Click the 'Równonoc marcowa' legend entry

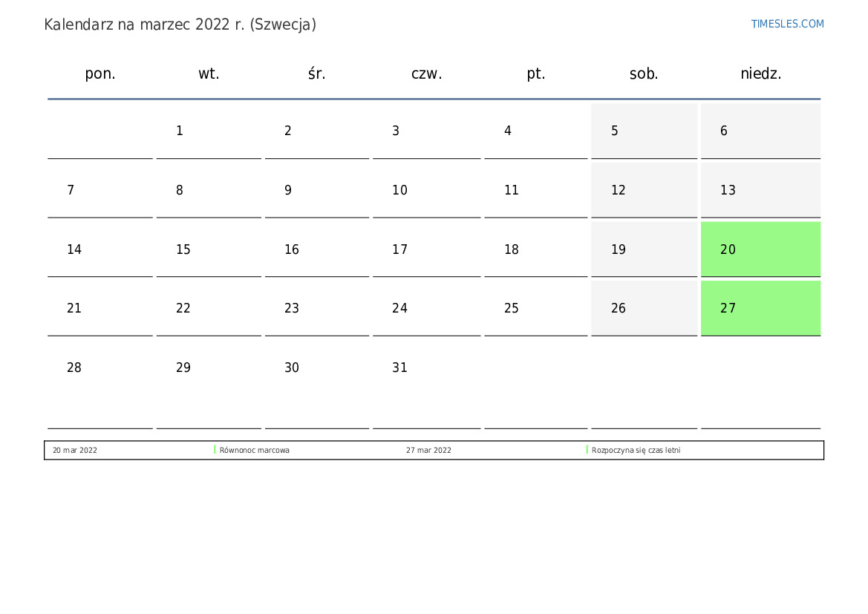[x=255, y=450]
